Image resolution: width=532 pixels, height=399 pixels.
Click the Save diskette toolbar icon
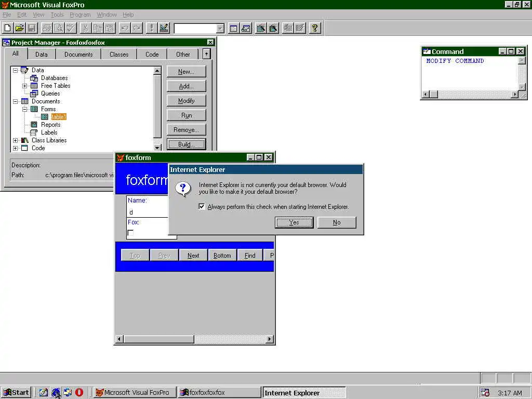click(x=32, y=28)
